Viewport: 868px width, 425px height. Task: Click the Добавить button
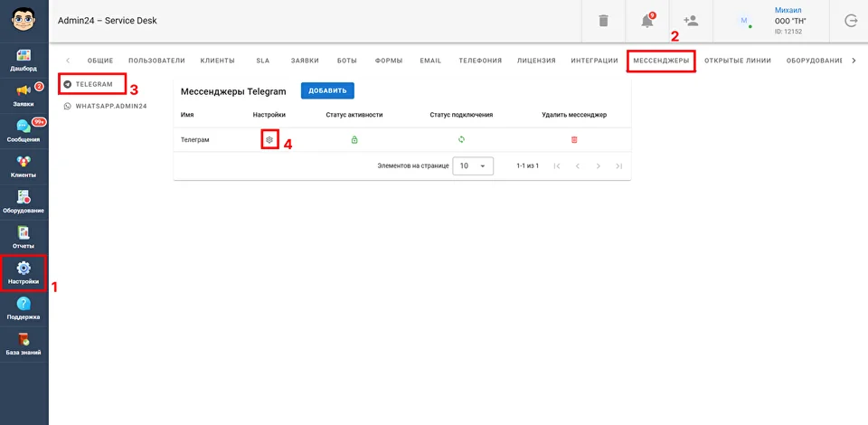point(327,90)
